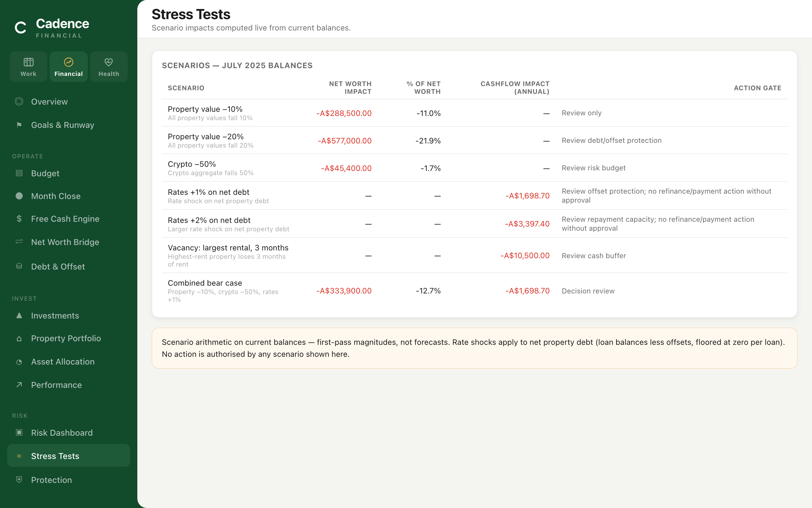812x508 pixels.
Task: Open the Overview page
Action: (68, 102)
